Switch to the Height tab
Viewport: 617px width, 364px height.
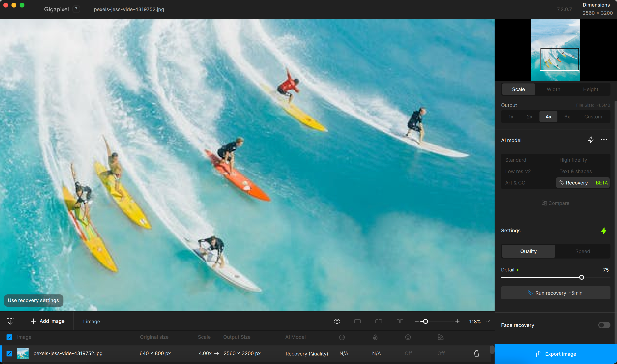click(x=590, y=89)
